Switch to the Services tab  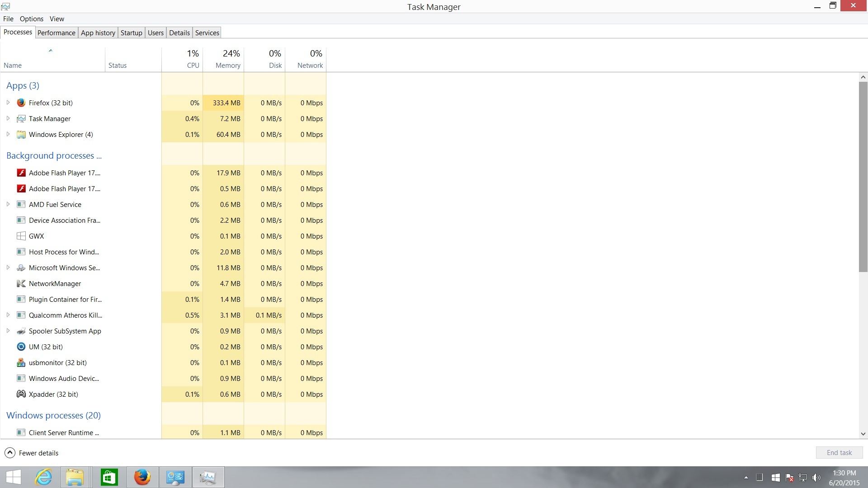coord(208,33)
